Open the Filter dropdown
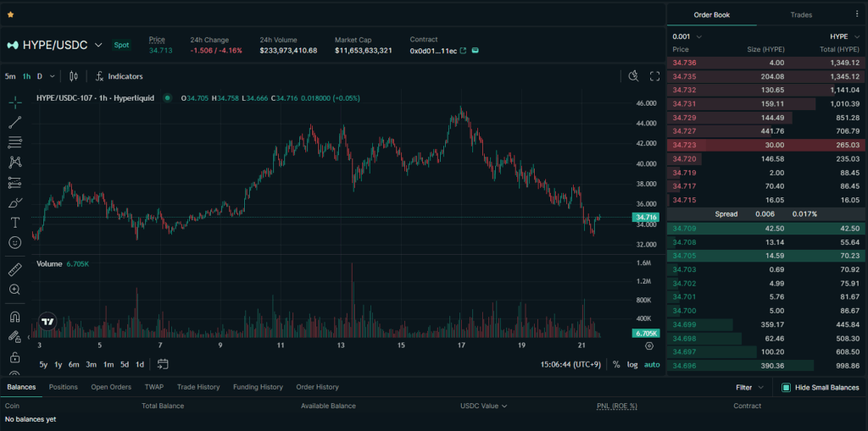Viewport: 868px width, 431px height. coord(749,387)
